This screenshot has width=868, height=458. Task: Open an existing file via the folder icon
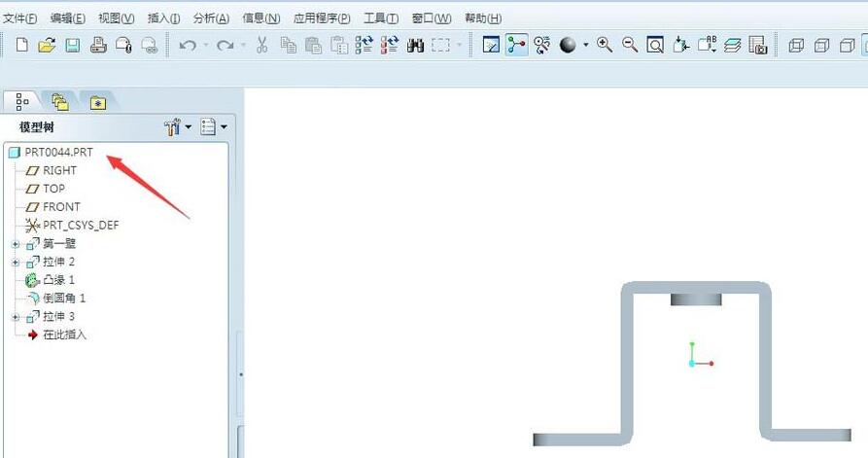click(x=47, y=45)
